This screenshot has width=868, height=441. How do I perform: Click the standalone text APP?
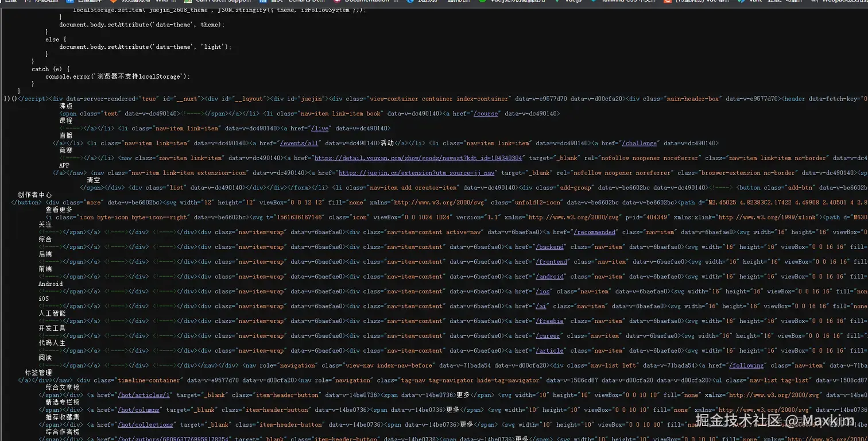64,165
